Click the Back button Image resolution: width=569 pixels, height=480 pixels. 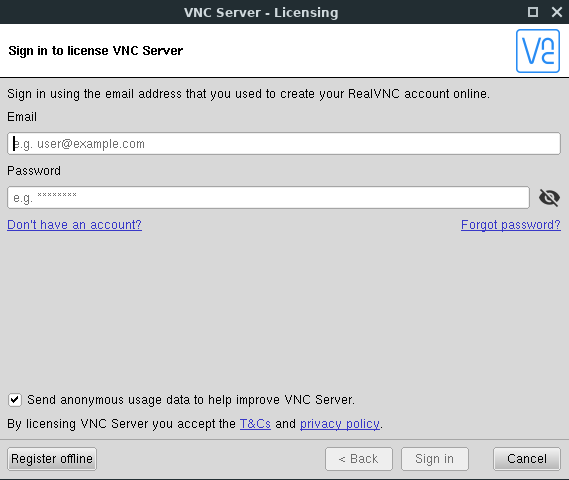[359, 459]
